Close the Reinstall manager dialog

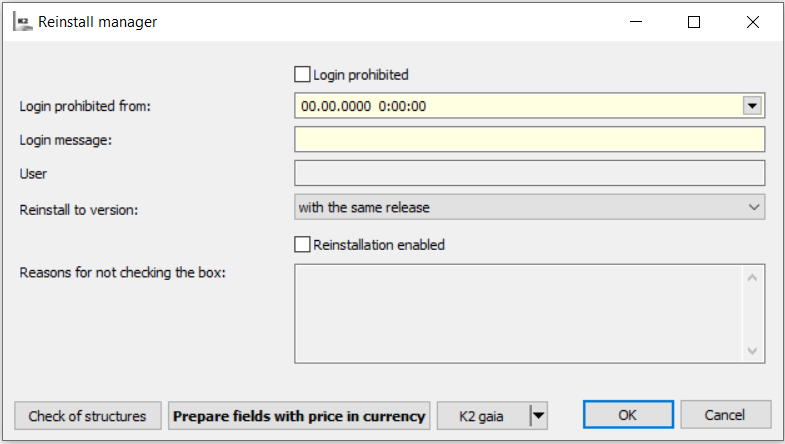pos(752,21)
